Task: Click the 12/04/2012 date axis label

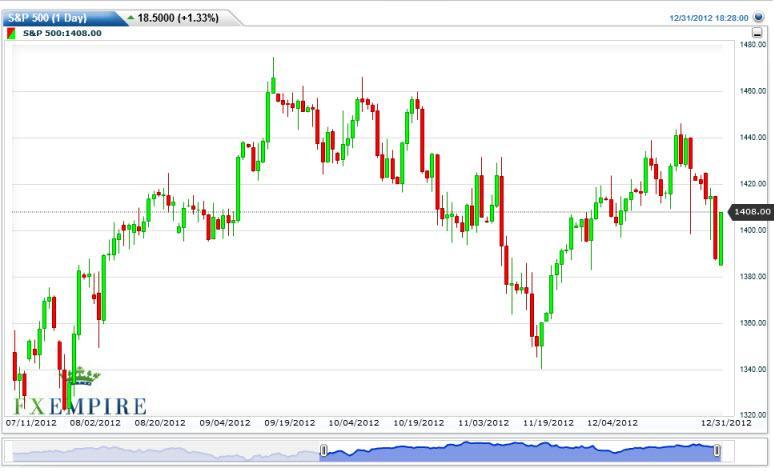Action: (x=612, y=423)
